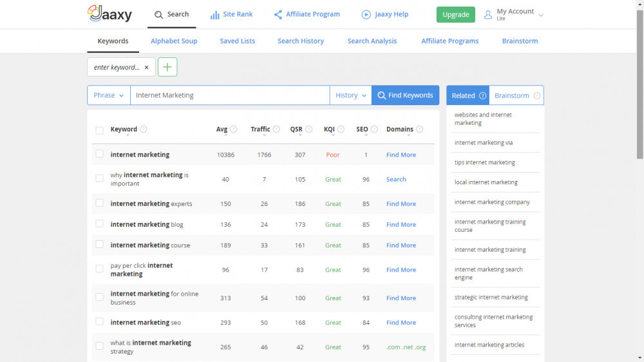Check the box for 'why internet marketing is important'
Screen dimensions: 644x362
pyautogui.click(x=99, y=178)
